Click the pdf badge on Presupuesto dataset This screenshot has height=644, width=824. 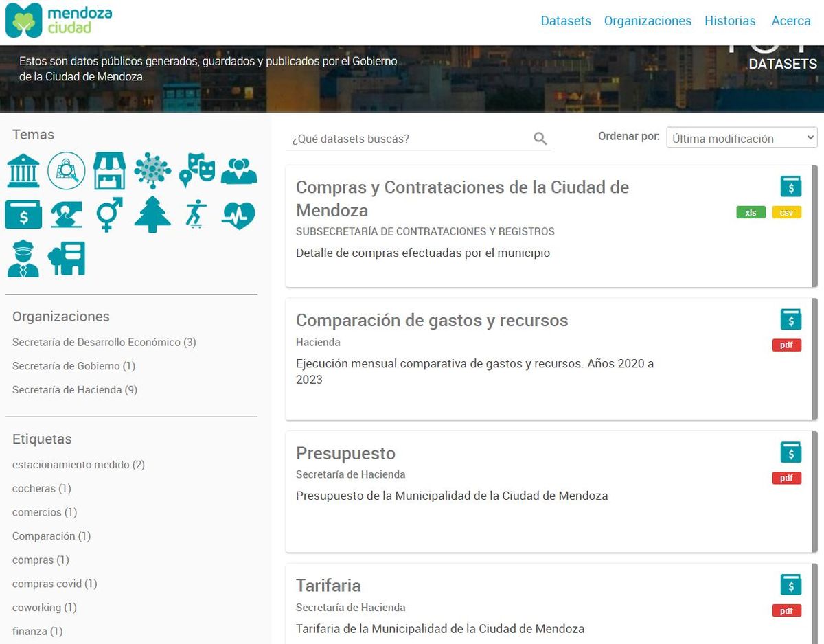(786, 479)
